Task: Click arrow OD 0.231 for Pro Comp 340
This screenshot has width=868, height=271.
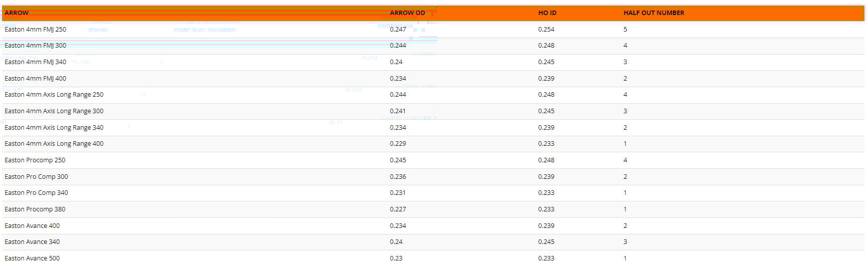Action: coord(398,193)
